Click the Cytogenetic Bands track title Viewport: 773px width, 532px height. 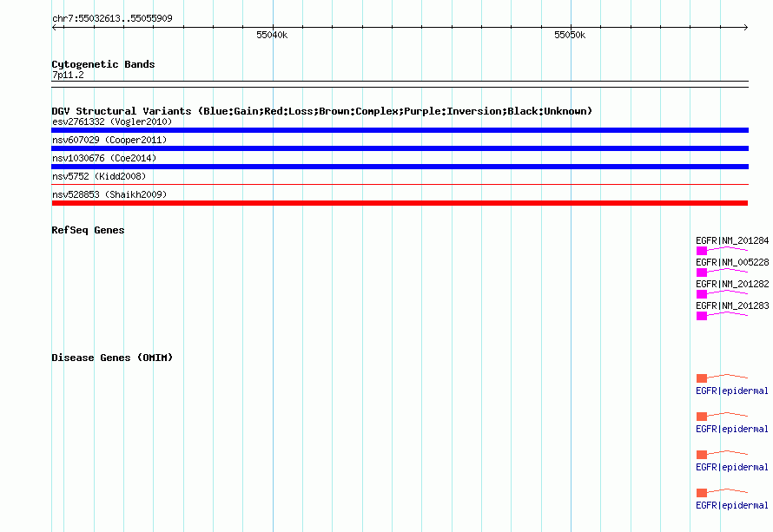click(x=103, y=64)
